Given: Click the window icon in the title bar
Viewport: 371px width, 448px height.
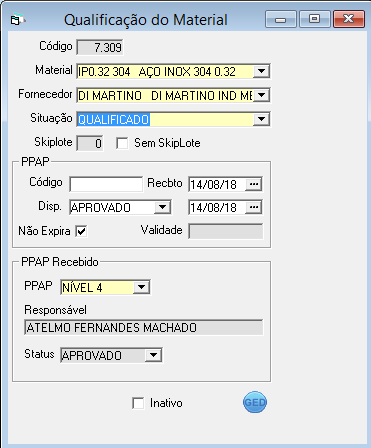Looking at the screenshot, I should coord(17,20).
